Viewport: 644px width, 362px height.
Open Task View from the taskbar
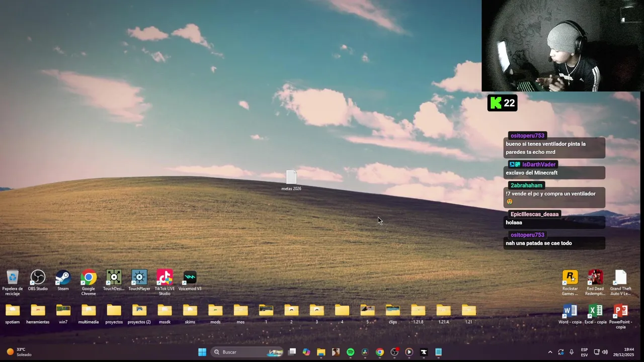pos(292,352)
